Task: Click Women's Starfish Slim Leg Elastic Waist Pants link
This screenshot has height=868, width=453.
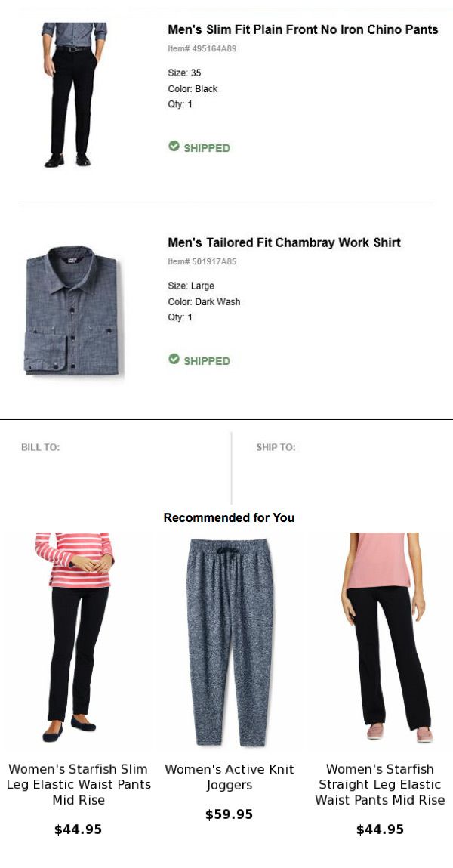Action: tap(79, 784)
